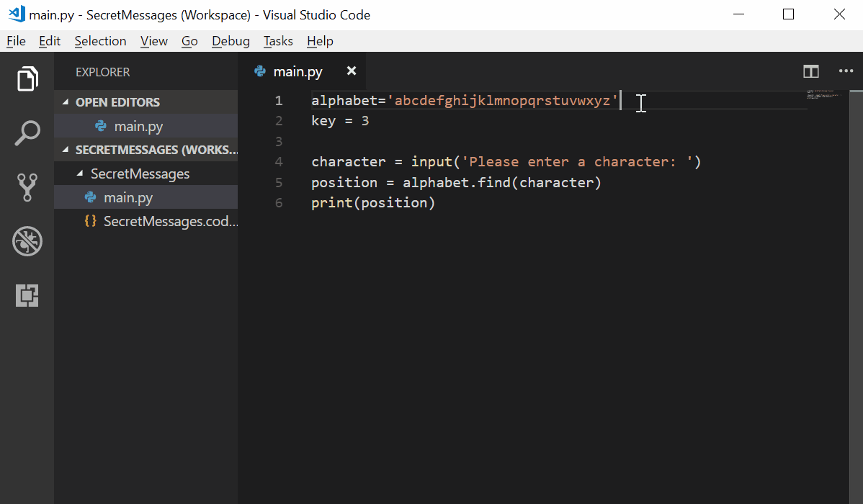
Task: Click Python icon of main.py under Open Editors
Action: 101,126
